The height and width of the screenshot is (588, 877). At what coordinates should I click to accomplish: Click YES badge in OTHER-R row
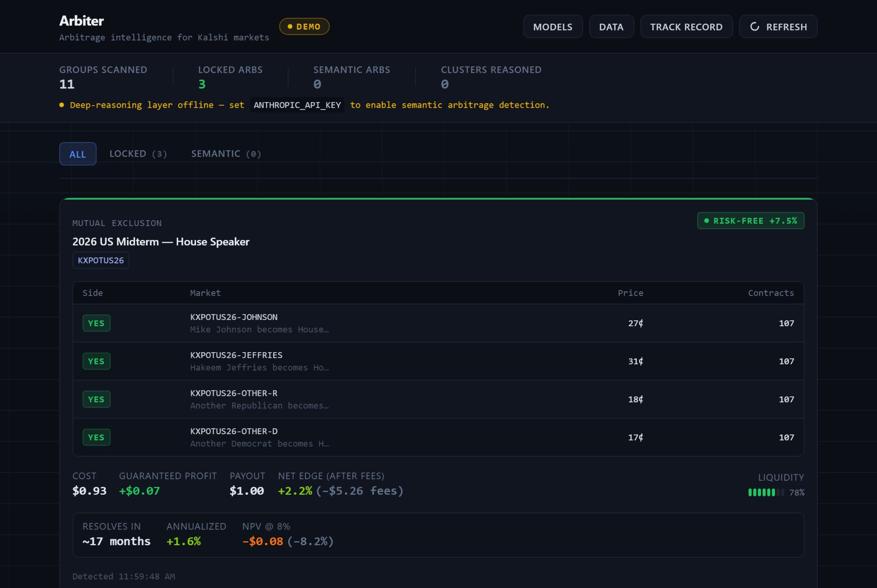(96, 399)
